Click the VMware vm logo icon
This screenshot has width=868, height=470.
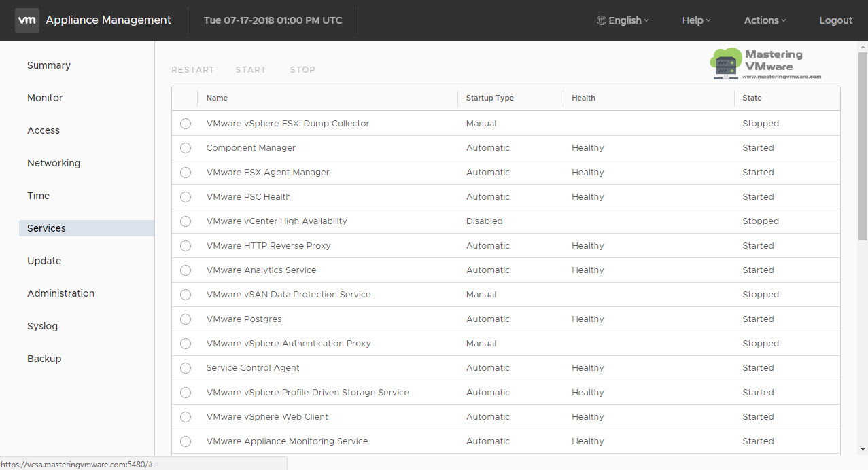pos(27,20)
